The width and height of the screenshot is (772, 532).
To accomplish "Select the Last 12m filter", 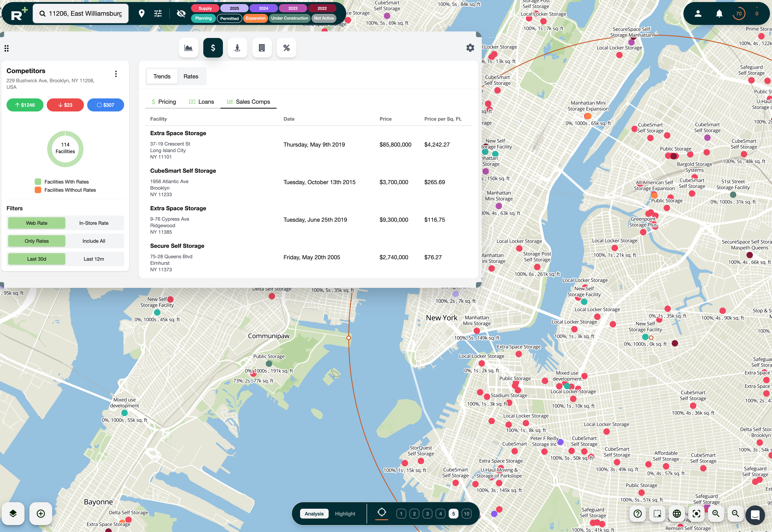I will point(94,259).
